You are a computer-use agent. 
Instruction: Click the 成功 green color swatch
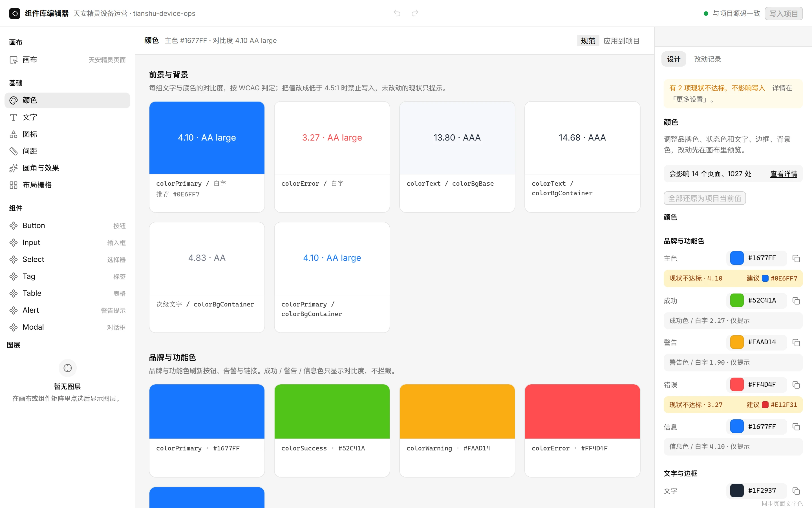pos(737,300)
